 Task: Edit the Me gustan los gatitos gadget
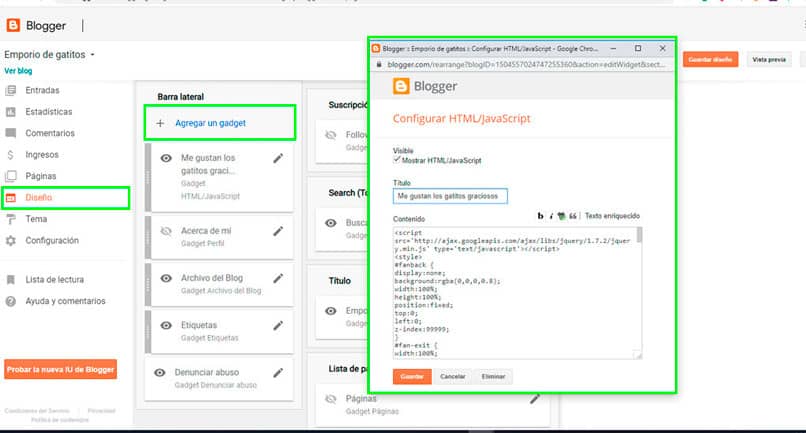(x=278, y=158)
